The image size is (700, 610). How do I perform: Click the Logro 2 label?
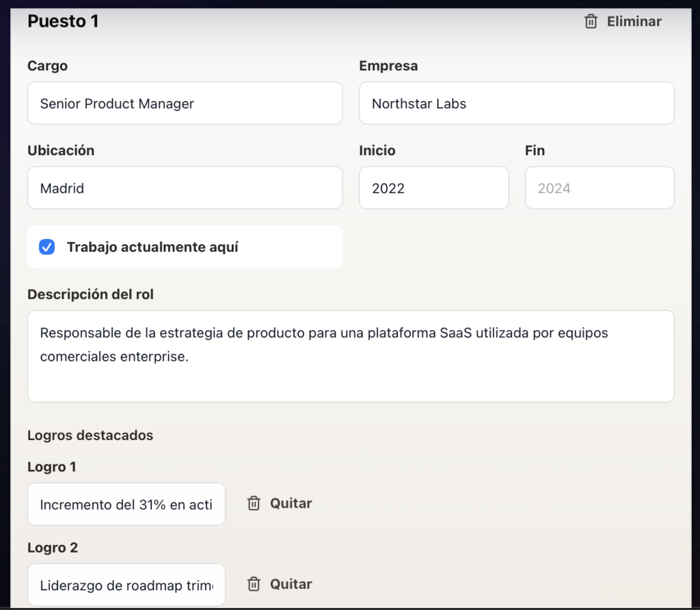[x=53, y=548]
